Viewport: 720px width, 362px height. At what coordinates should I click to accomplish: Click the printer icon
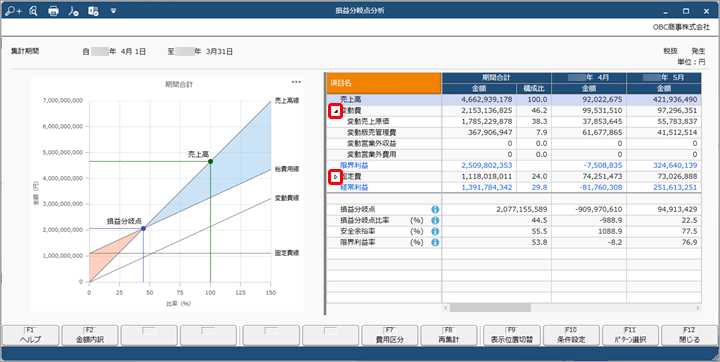[x=54, y=11]
